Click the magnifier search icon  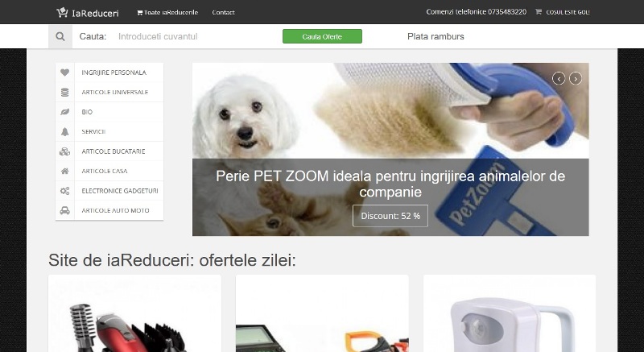click(60, 36)
